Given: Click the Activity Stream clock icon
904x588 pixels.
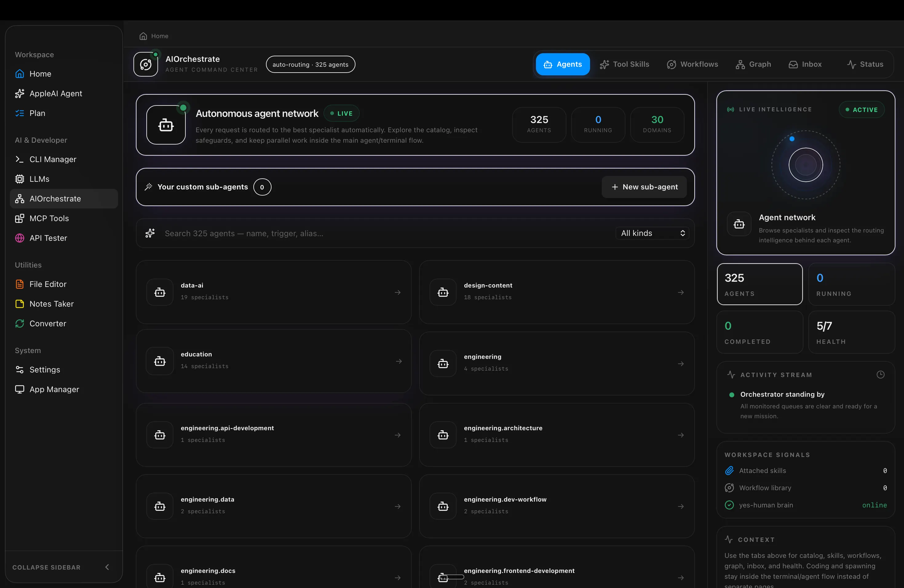Looking at the screenshot, I should click(x=880, y=375).
